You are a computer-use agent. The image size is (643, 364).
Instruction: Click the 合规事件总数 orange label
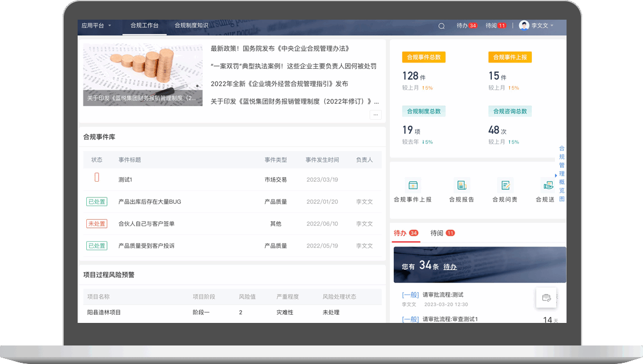[x=423, y=57]
